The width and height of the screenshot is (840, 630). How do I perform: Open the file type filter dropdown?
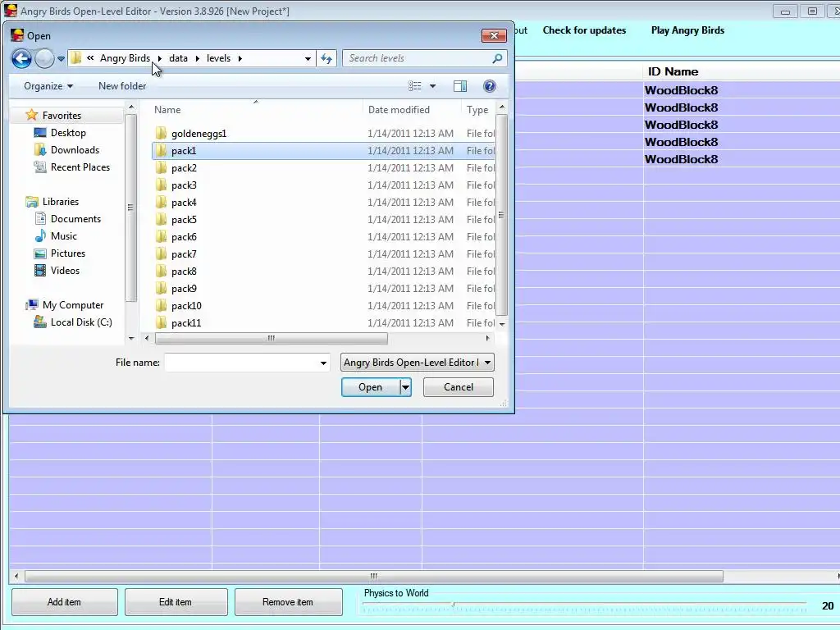click(418, 363)
